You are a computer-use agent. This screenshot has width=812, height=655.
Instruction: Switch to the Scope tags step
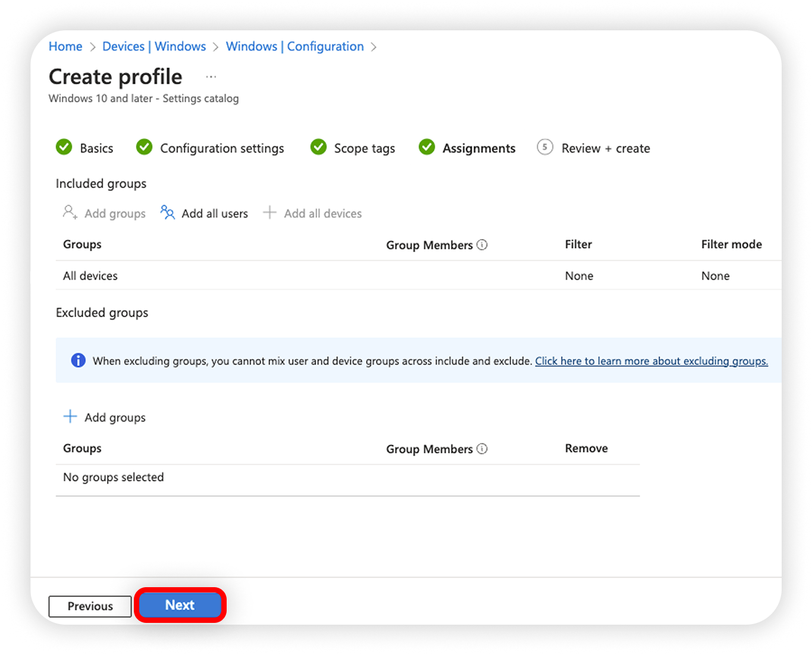point(353,148)
